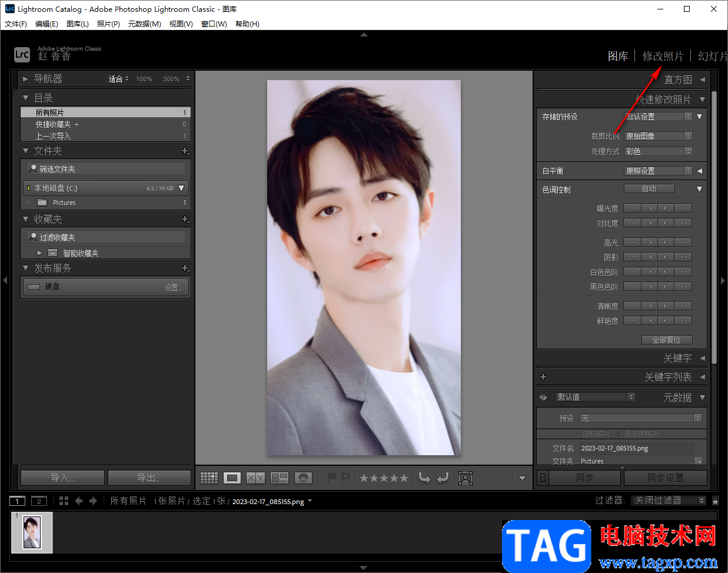Switch to 修改照片 Develop module

click(663, 56)
